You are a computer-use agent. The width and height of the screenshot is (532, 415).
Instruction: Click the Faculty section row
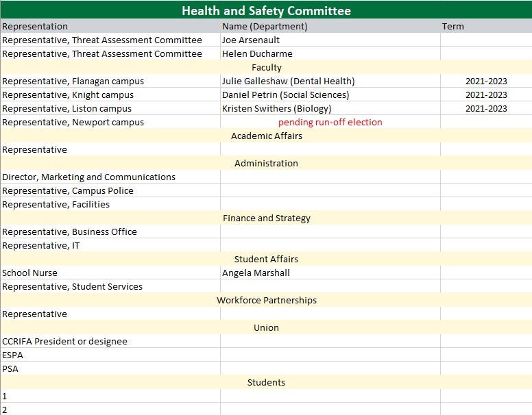point(266,67)
